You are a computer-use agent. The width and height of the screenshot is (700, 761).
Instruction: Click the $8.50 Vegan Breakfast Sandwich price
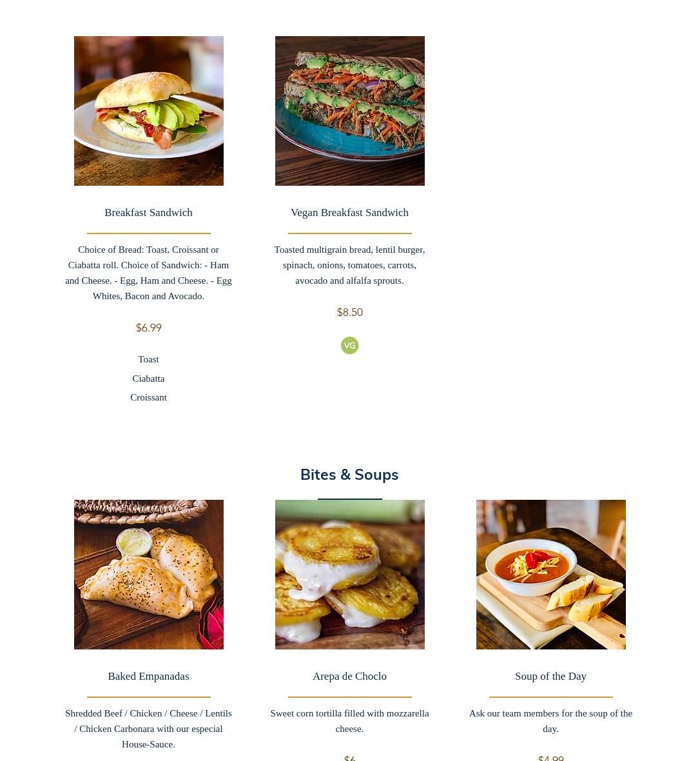[x=349, y=312]
